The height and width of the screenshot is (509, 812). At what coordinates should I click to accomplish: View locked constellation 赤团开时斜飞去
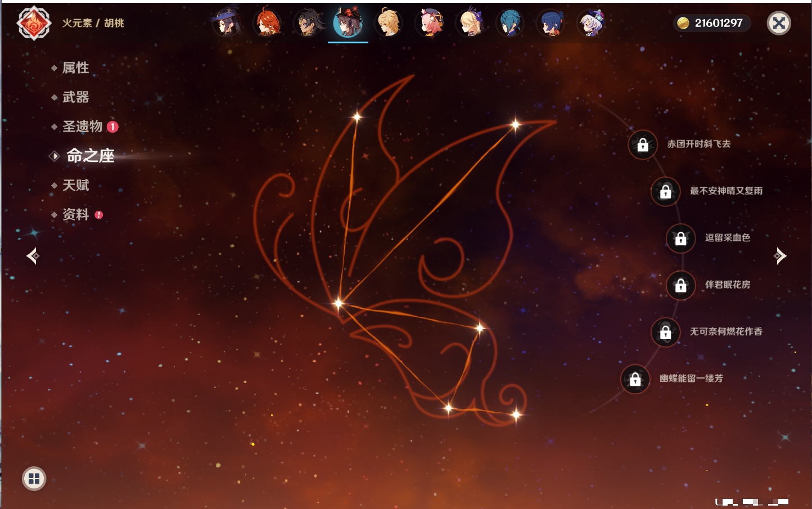(643, 145)
